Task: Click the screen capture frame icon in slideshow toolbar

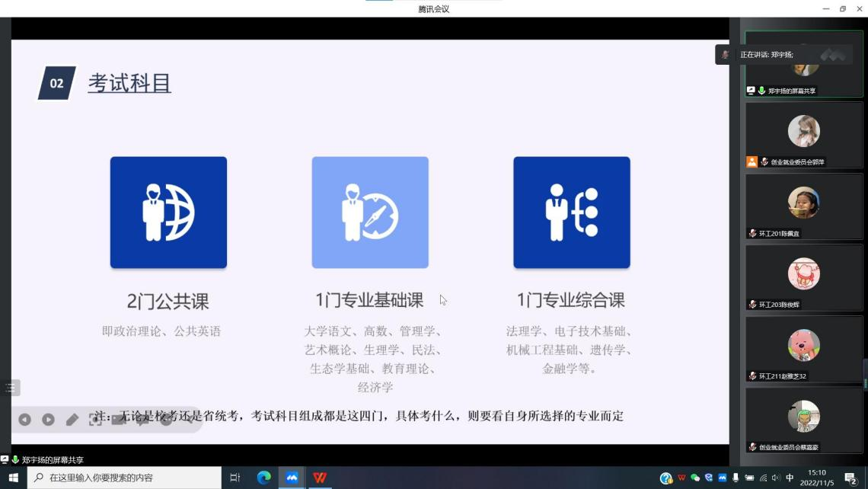Action: (x=95, y=420)
